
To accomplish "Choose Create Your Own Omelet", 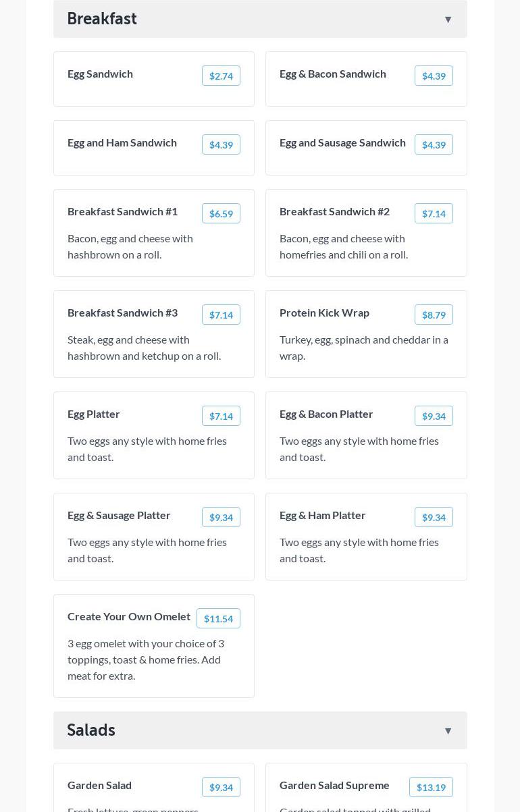I will (129, 617).
